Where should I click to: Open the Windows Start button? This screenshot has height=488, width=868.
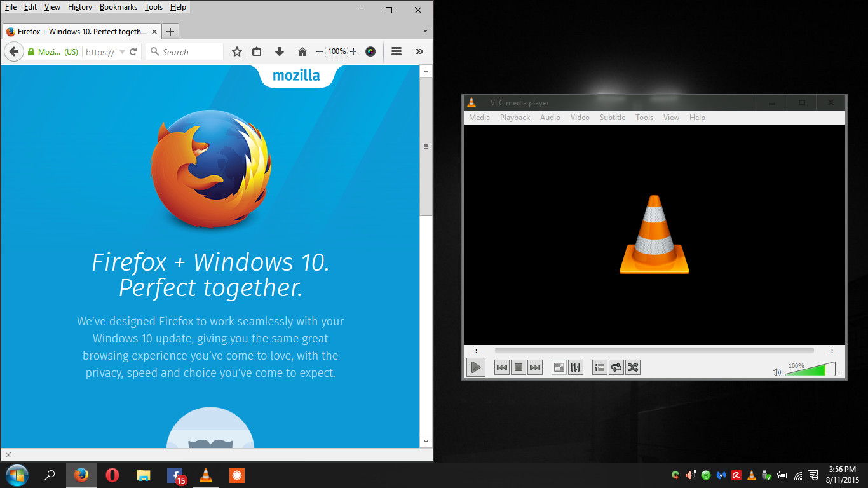(x=17, y=475)
